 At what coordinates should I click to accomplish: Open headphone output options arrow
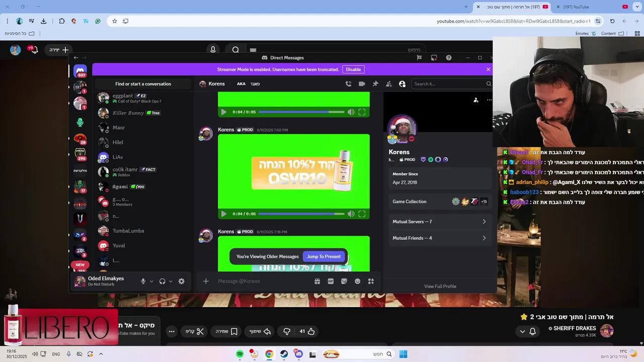(171, 282)
